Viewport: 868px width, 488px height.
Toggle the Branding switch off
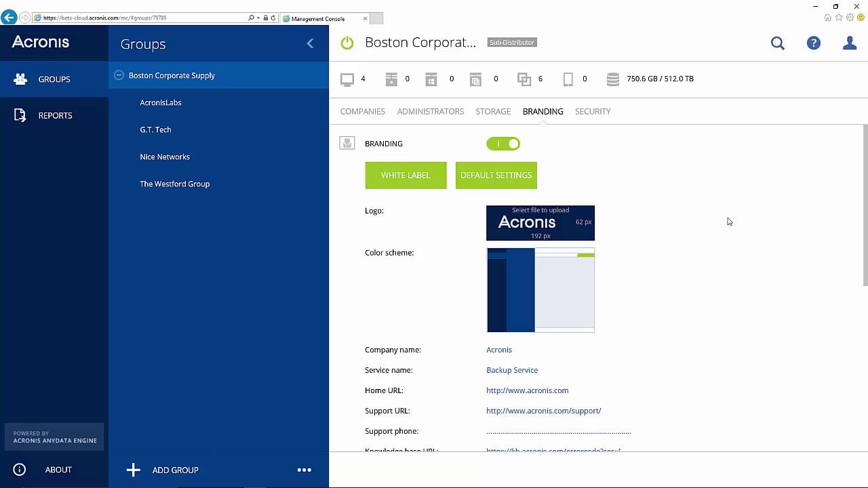pyautogui.click(x=503, y=144)
